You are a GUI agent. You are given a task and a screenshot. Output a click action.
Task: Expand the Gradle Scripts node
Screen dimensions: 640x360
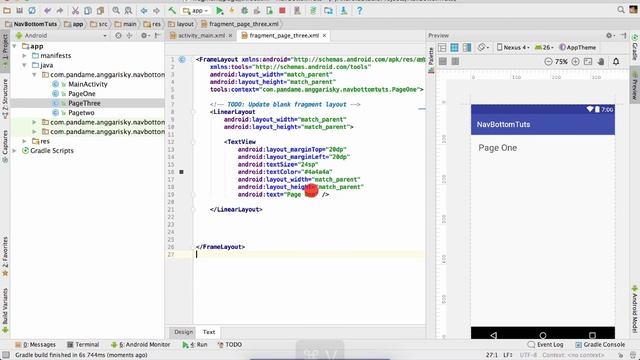[15, 151]
